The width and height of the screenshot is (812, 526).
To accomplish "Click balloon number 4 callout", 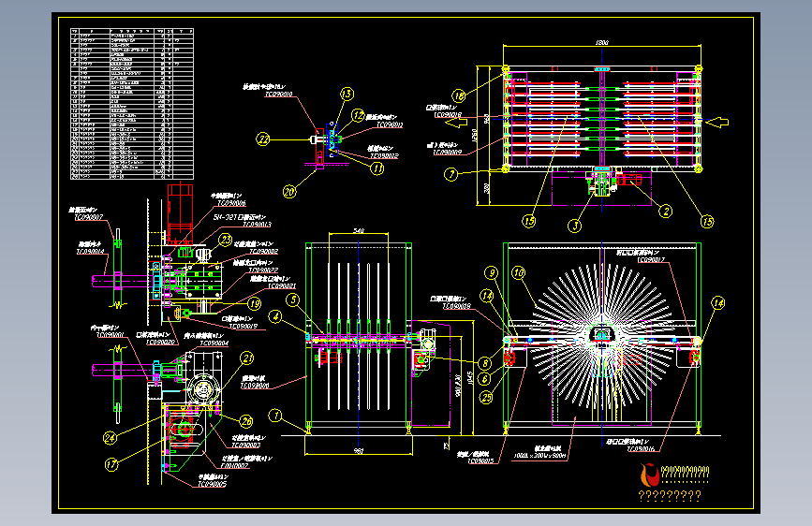I will [275, 316].
